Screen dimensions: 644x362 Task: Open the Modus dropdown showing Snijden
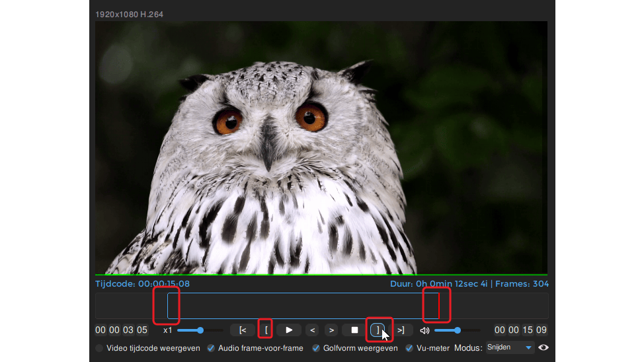tap(509, 347)
